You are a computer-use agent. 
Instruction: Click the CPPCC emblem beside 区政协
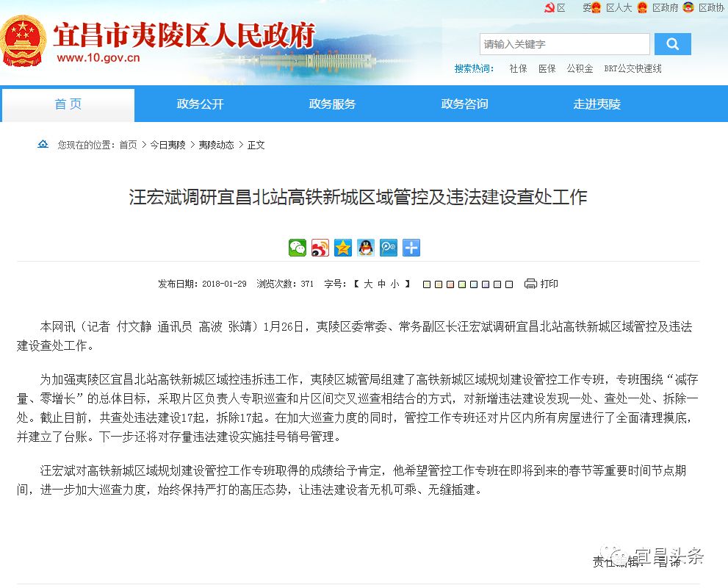(x=688, y=7)
